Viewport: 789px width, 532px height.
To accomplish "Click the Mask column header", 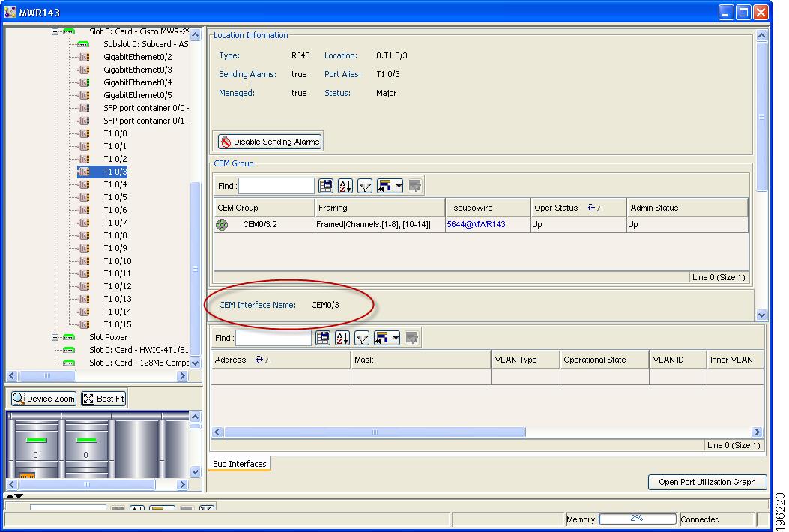I will (420, 360).
